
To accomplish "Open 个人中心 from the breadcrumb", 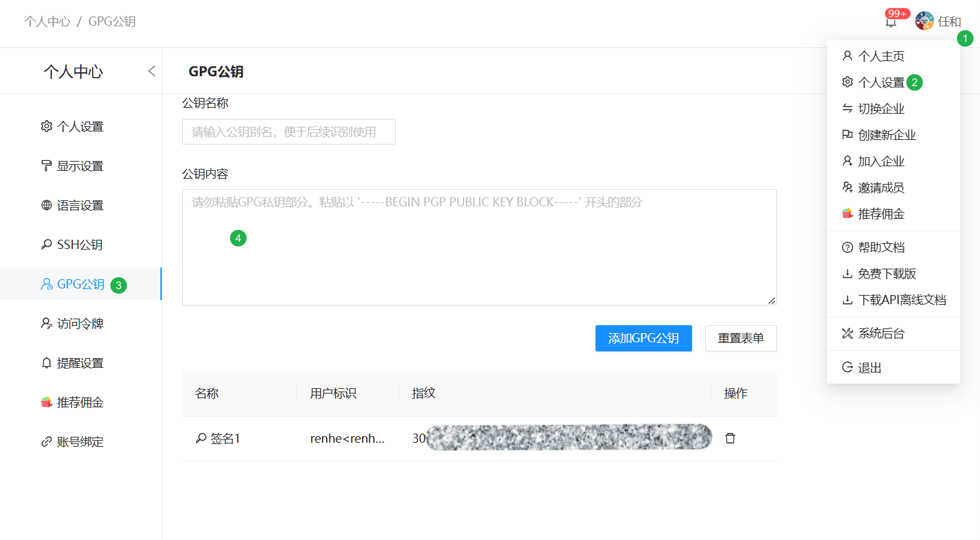I will (47, 22).
